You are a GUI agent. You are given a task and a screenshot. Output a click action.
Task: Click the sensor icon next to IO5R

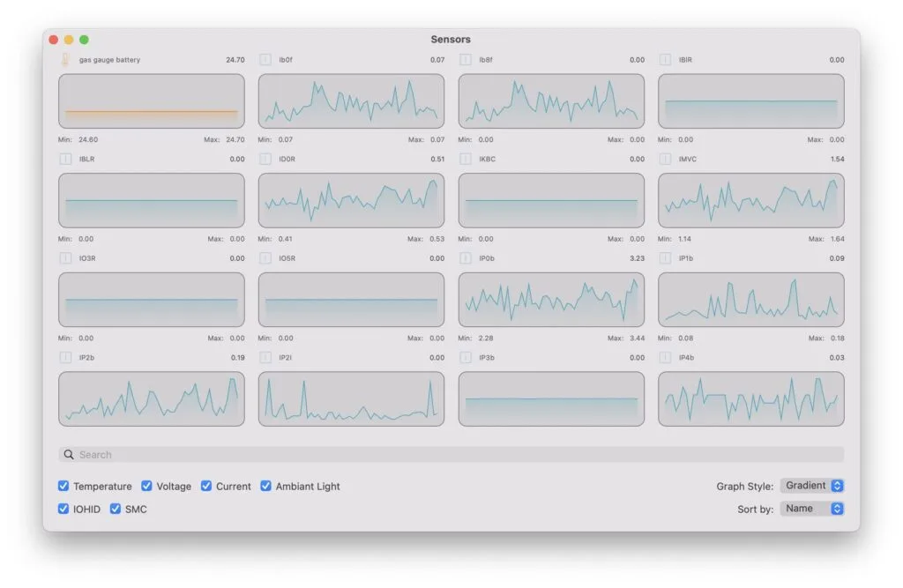click(265, 258)
